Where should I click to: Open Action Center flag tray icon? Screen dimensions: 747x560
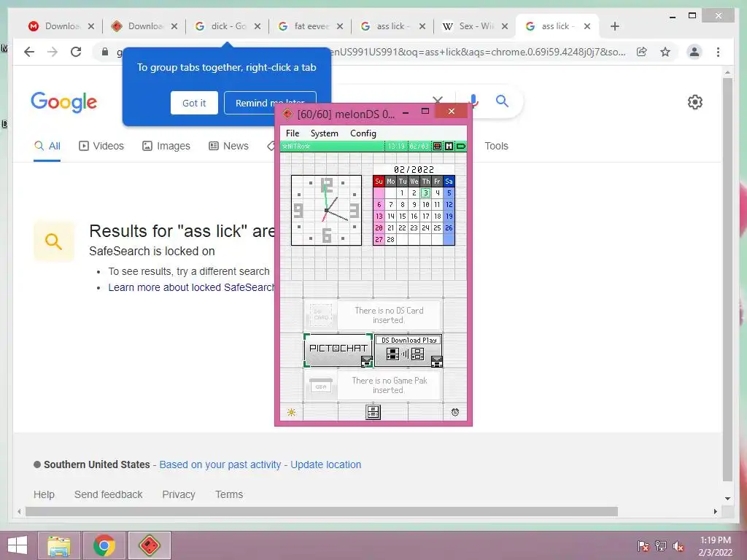(643, 546)
